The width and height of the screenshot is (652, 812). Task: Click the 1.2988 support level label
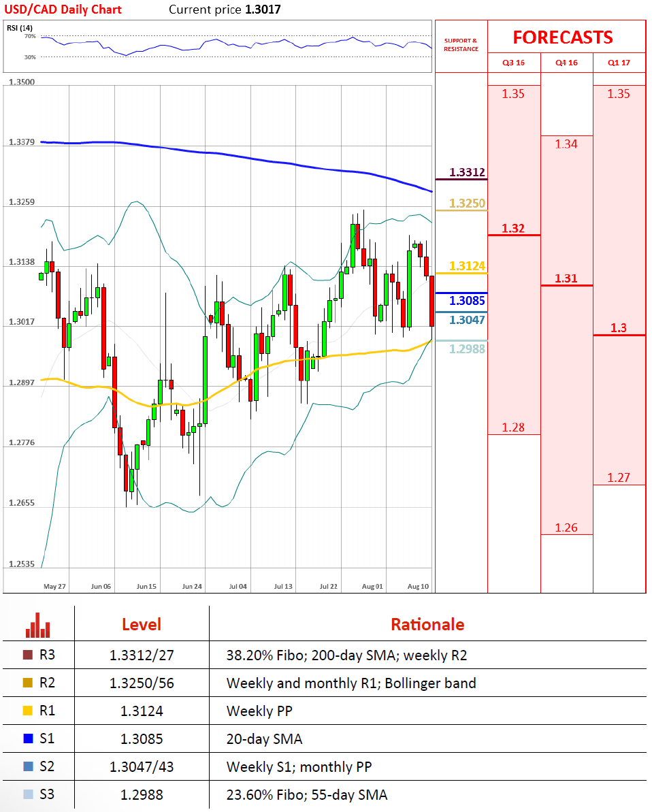467,348
